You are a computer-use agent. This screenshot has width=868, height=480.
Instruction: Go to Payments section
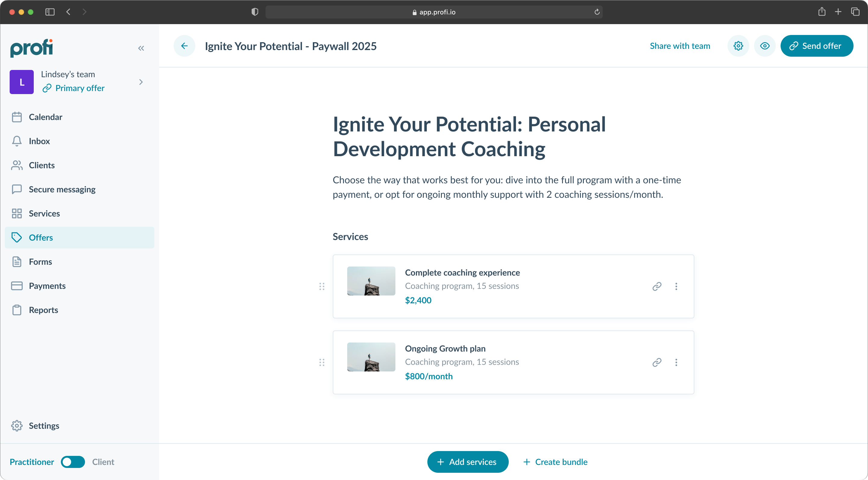pos(47,286)
